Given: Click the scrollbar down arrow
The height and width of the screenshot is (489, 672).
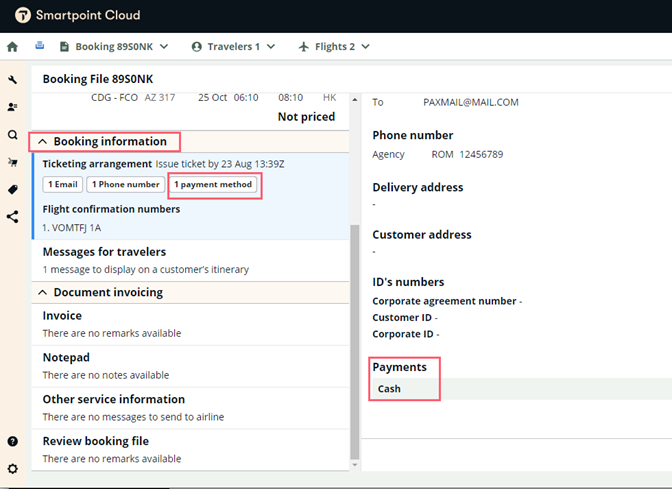Looking at the screenshot, I should (x=354, y=465).
